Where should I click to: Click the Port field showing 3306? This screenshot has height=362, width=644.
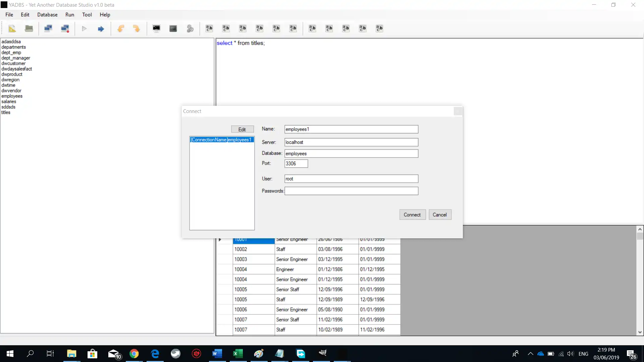click(296, 164)
